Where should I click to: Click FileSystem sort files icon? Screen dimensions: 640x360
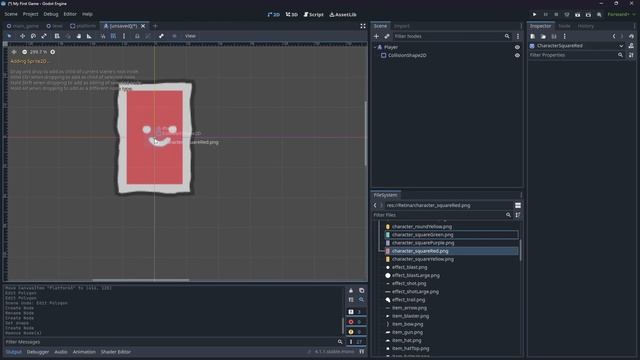(518, 215)
